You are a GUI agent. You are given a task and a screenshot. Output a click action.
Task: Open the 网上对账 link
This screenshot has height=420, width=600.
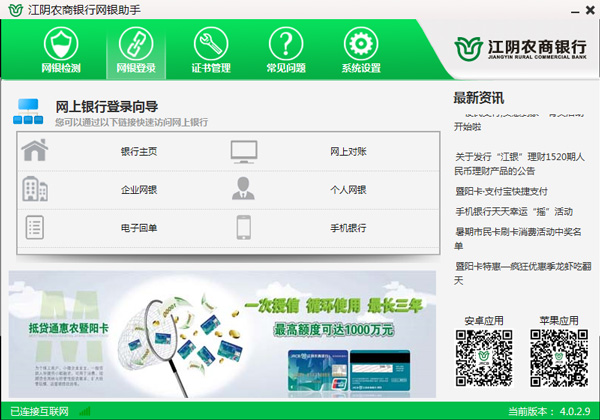click(348, 152)
